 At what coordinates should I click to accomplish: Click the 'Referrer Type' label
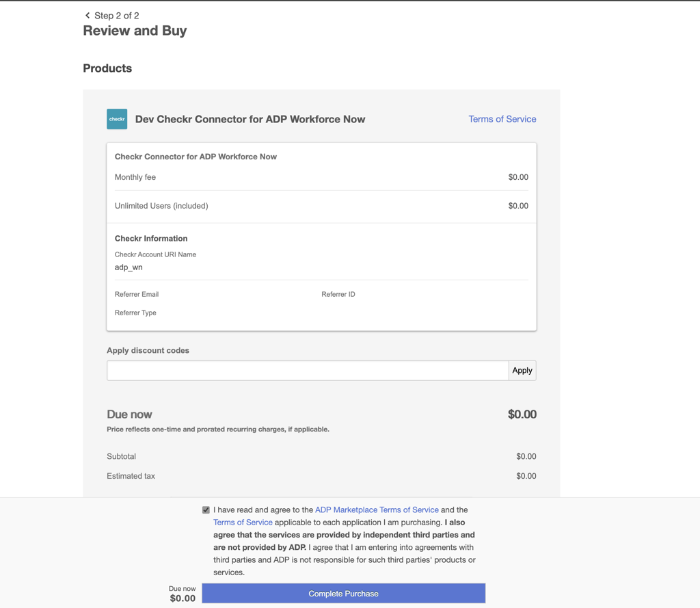135,313
